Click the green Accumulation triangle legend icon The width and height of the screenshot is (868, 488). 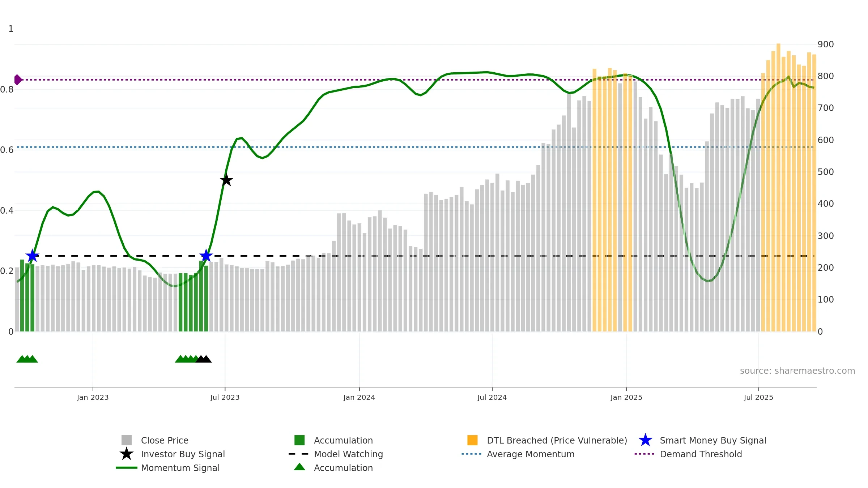pos(299,467)
